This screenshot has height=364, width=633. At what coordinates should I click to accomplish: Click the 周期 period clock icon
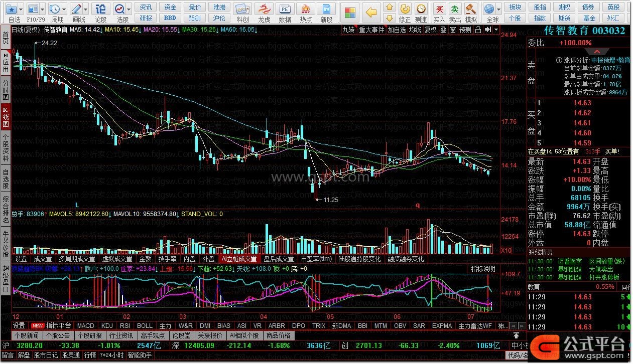point(55,9)
